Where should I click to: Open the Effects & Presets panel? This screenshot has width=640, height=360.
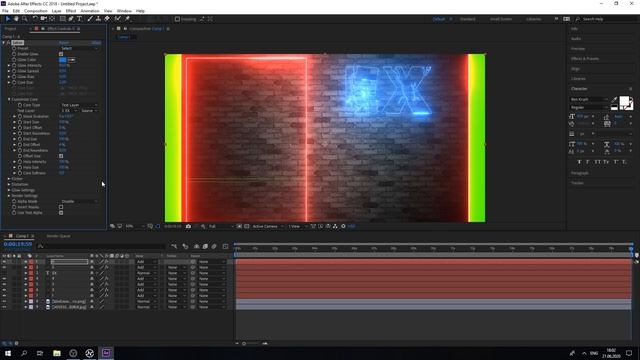click(585, 59)
